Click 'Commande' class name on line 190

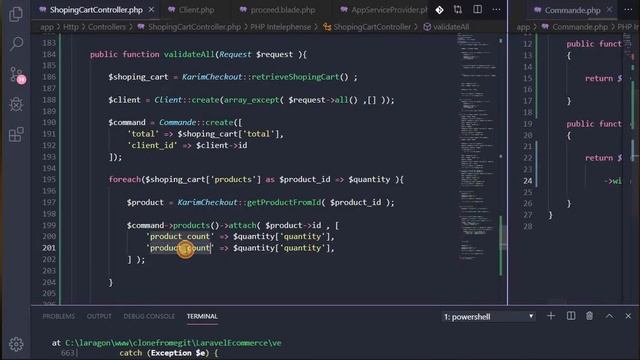[178, 122]
